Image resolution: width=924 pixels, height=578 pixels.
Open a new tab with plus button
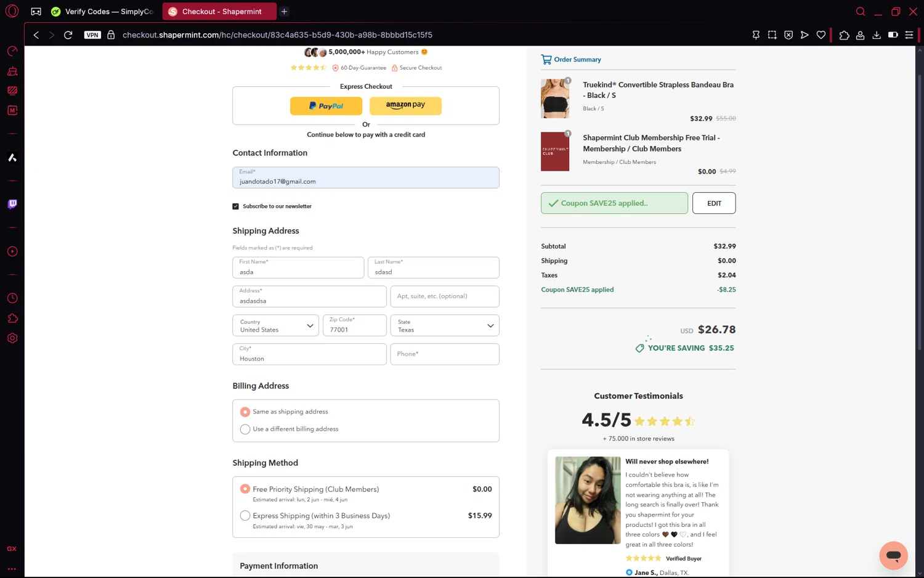click(284, 12)
